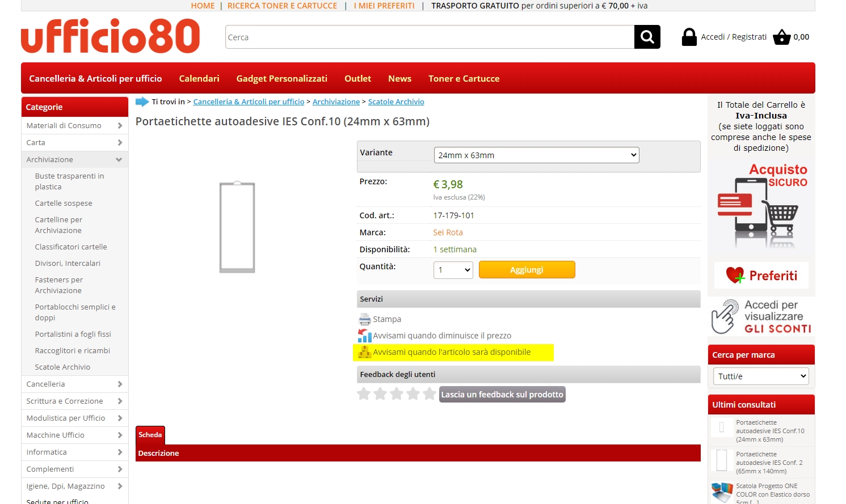Click RICERCA TONER E CARTUCCE link
The height and width of the screenshot is (504, 846).
[x=282, y=6]
